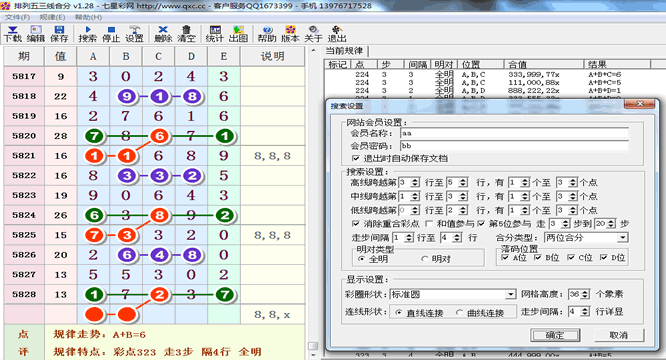Click the 位置 column header
Screen dimensions: 666x360
click(x=482, y=65)
